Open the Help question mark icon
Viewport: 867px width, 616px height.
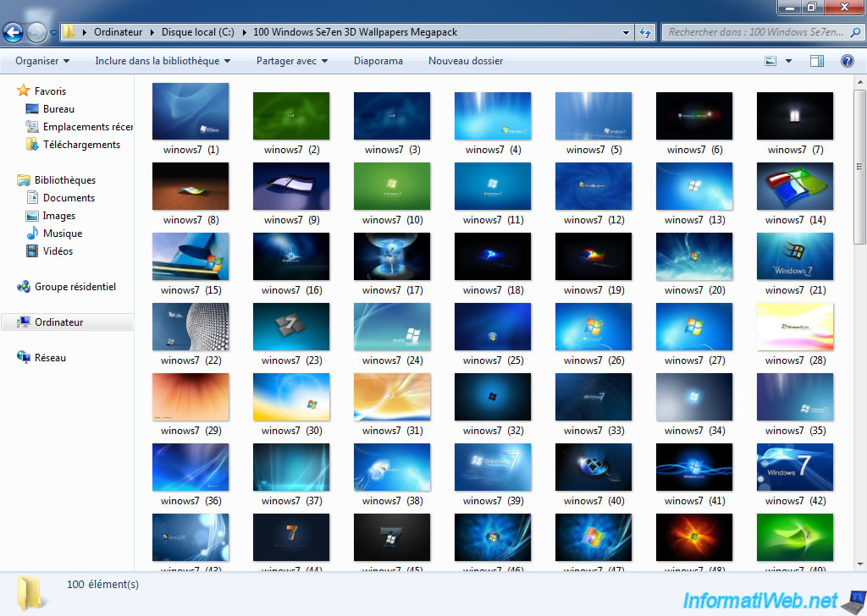click(847, 61)
